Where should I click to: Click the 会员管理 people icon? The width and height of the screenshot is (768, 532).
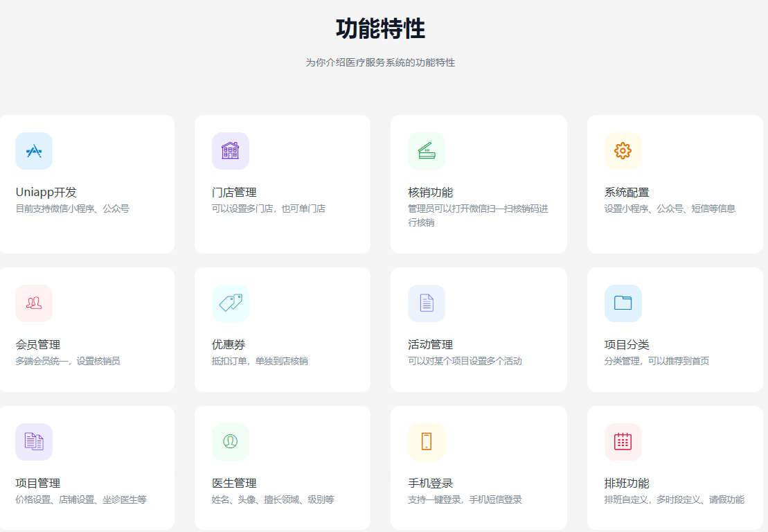click(x=34, y=303)
